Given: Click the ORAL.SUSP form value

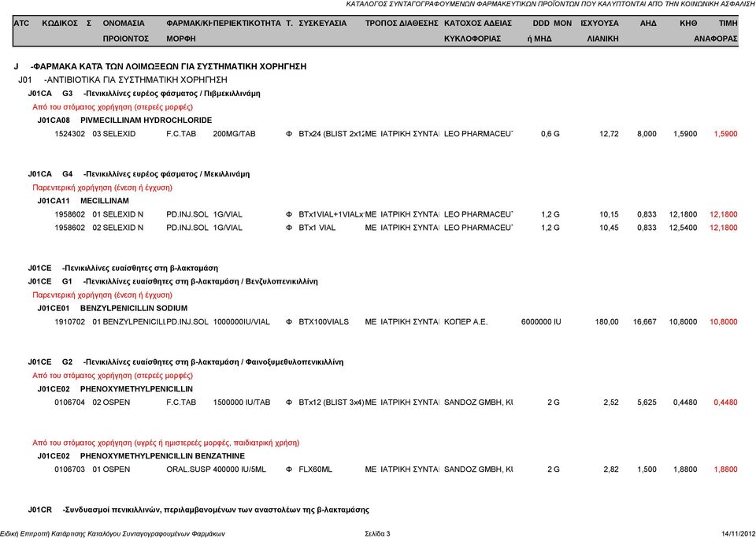Looking at the screenshot, I should click(188, 469).
